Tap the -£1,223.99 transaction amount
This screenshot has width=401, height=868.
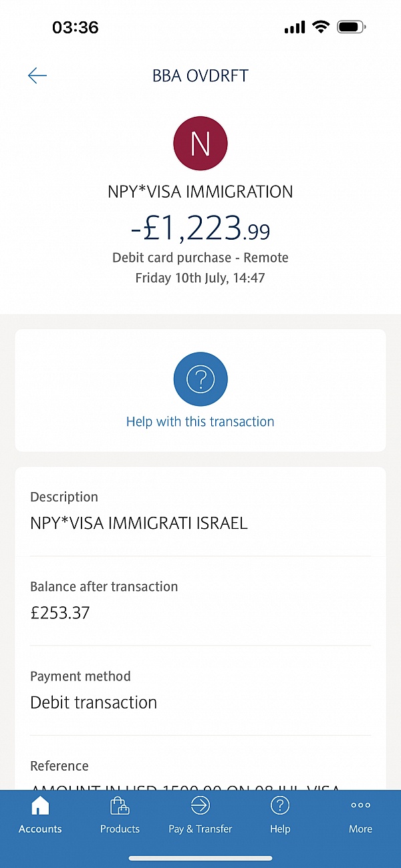(x=200, y=229)
